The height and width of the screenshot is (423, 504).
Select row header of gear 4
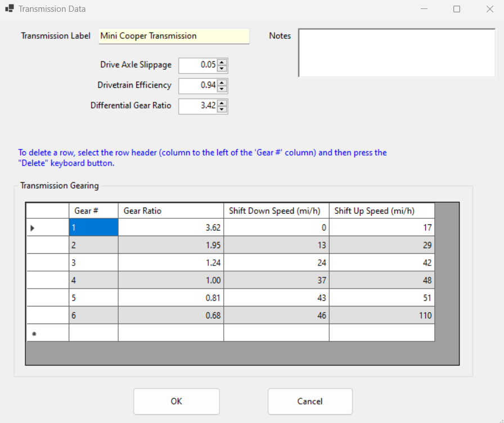(48, 280)
